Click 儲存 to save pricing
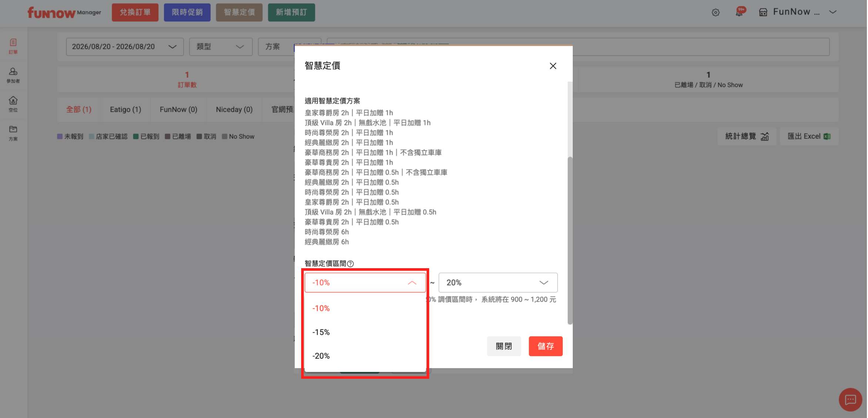This screenshot has height=418, width=868. coord(546,346)
